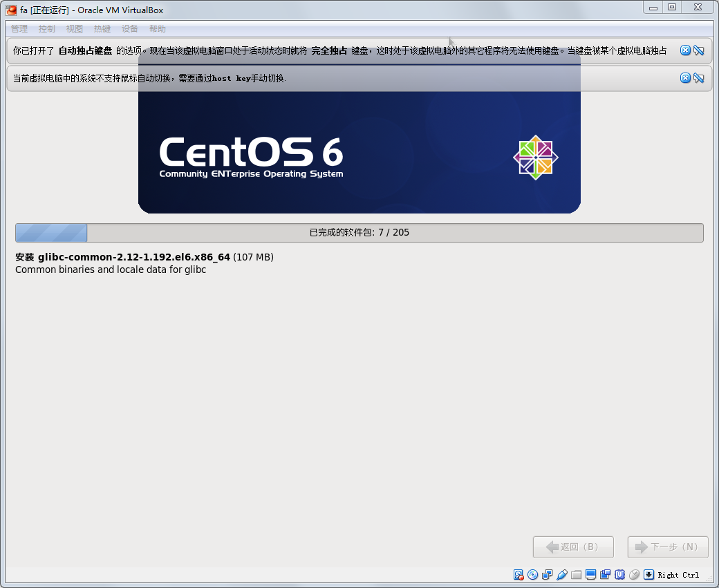
Task: Click the 'Common binaries and locale data' description
Action: point(111,269)
